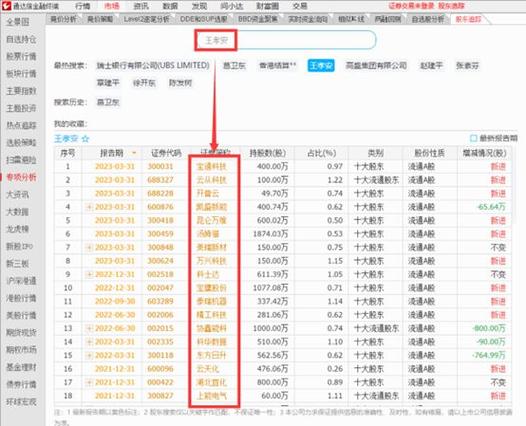The image size is (526, 426).
Task: Select the highlighted 王孝安 hot search tag
Action: click(321, 65)
